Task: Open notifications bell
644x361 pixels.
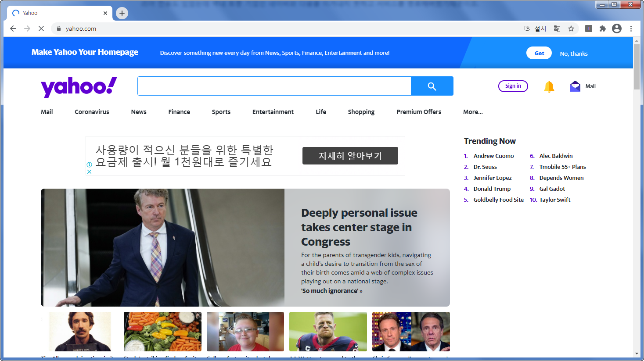Action: (x=549, y=86)
